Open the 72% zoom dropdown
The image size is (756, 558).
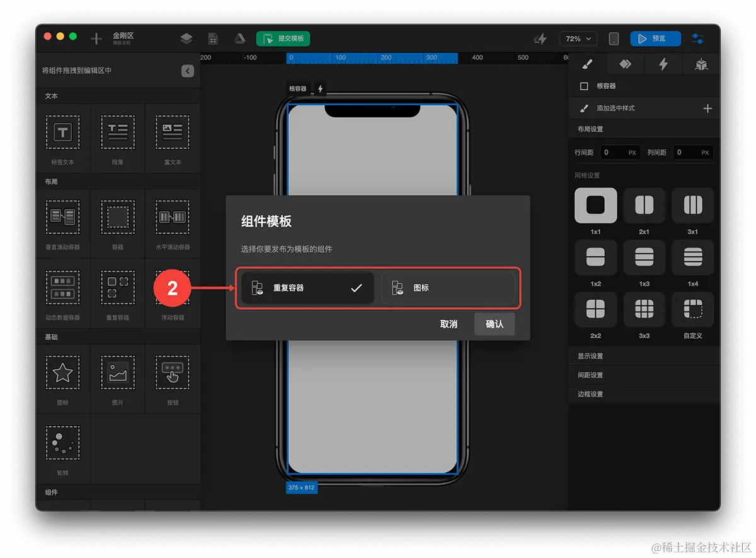click(x=578, y=39)
